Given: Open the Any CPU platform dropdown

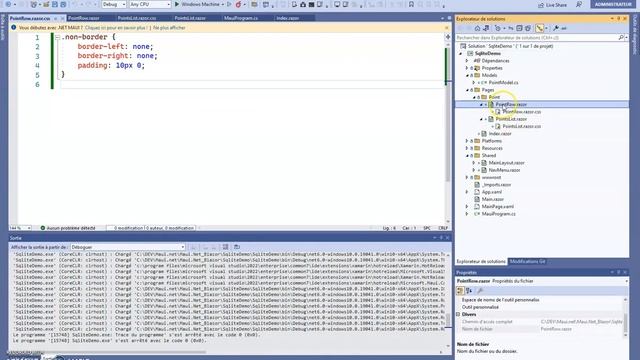Looking at the screenshot, I should coord(150,4).
